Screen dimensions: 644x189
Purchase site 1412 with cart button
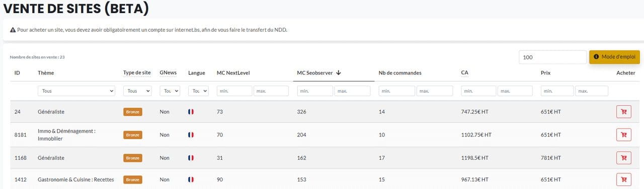(623, 179)
